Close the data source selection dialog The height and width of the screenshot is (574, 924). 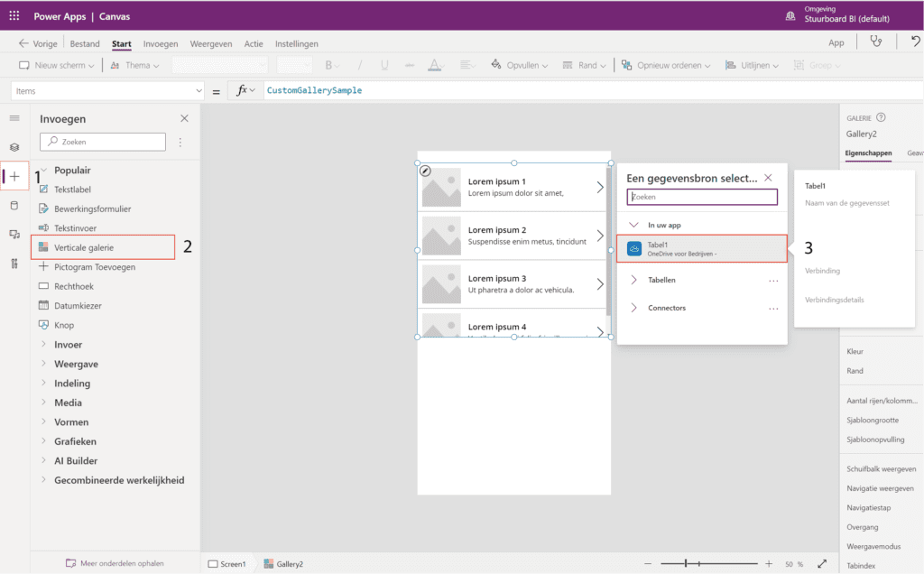768,178
